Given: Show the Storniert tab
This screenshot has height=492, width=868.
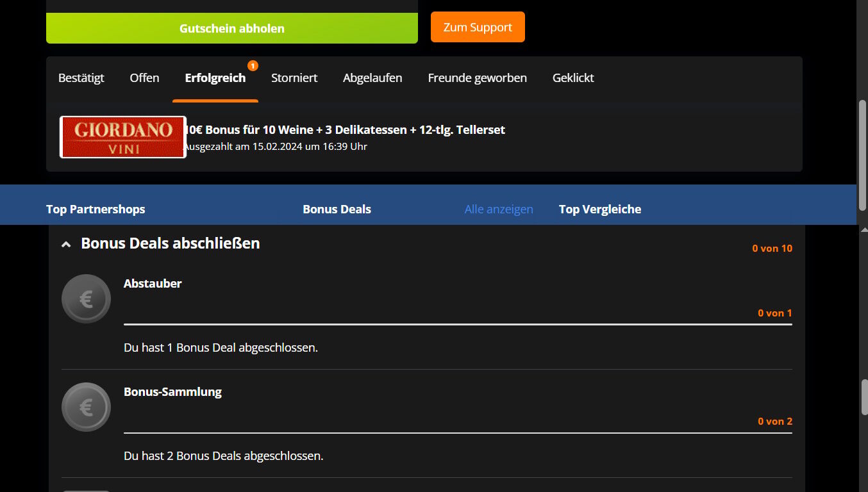Looking at the screenshot, I should coord(294,78).
